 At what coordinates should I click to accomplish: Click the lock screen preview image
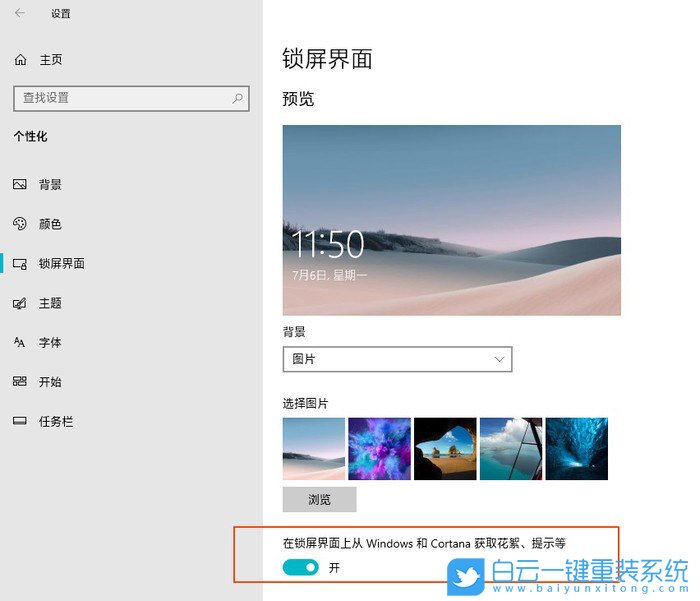pyautogui.click(x=451, y=220)
